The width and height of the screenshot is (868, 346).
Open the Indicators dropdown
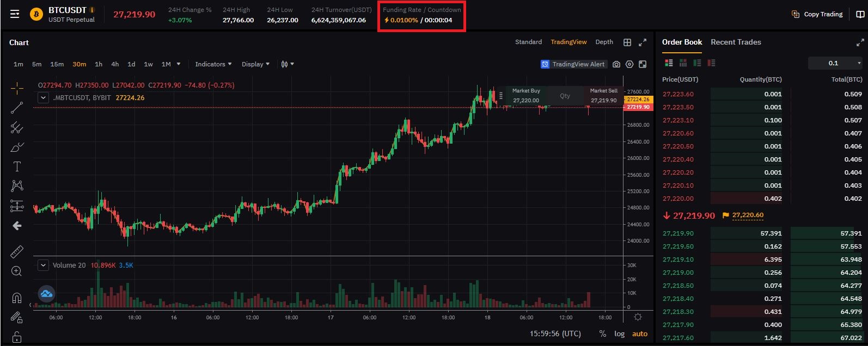(213, 64)
